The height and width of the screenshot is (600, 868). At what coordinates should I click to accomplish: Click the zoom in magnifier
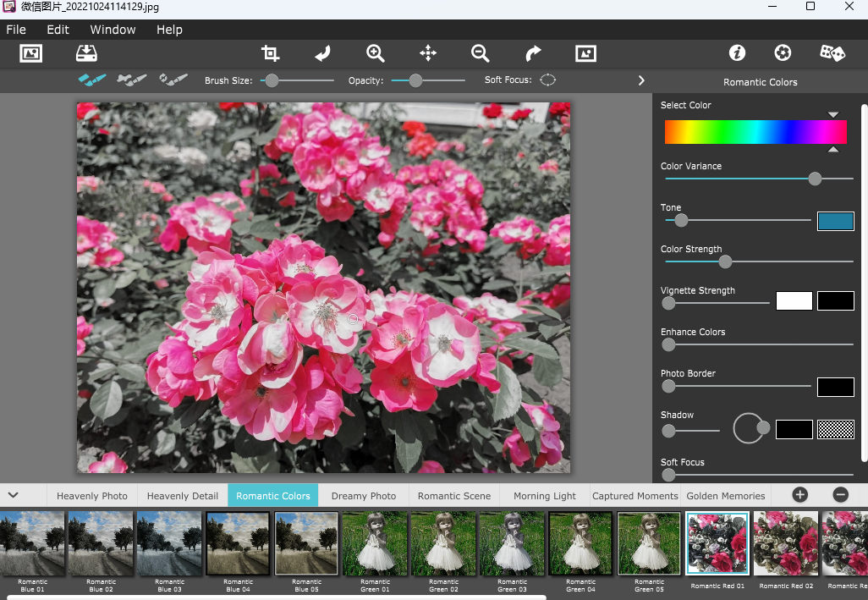pos(375,53)
